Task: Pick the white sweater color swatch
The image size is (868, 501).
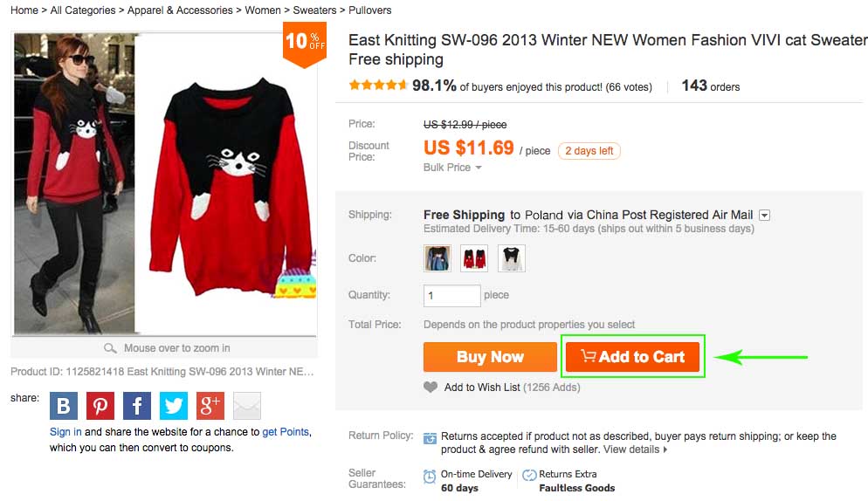Action: click(511, 258)
